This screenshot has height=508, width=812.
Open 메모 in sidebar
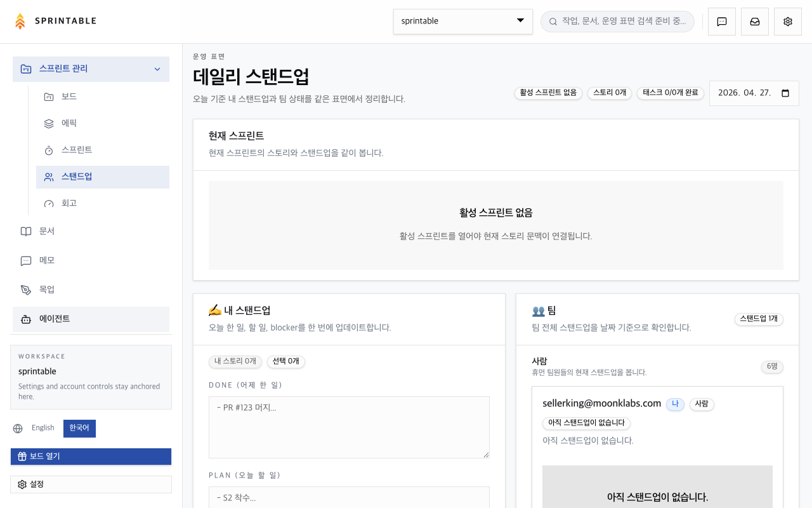point(91,260)
